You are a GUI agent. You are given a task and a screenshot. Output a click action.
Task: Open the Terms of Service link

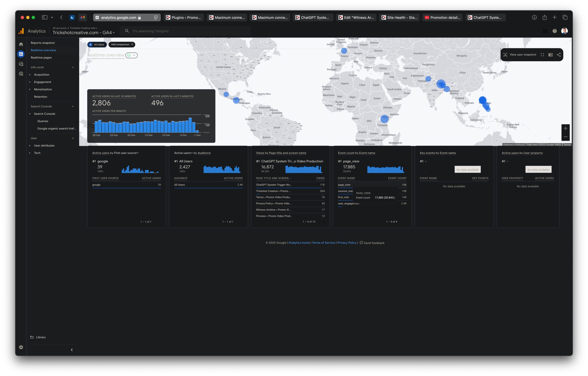[323, 243]
